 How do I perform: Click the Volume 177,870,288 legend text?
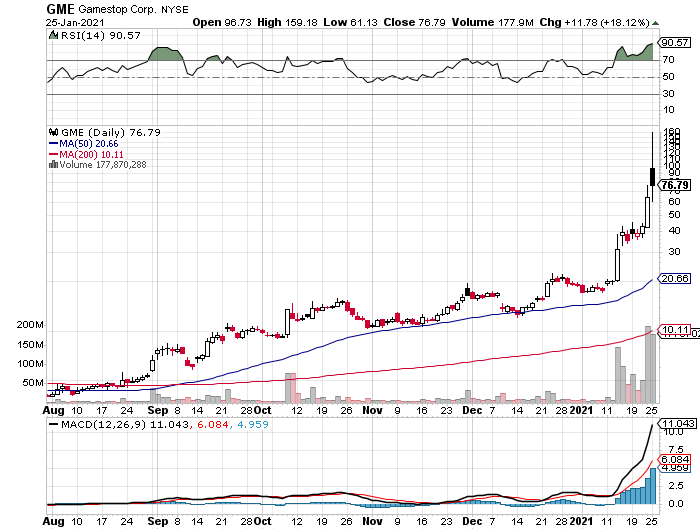(x=103, y=164)
